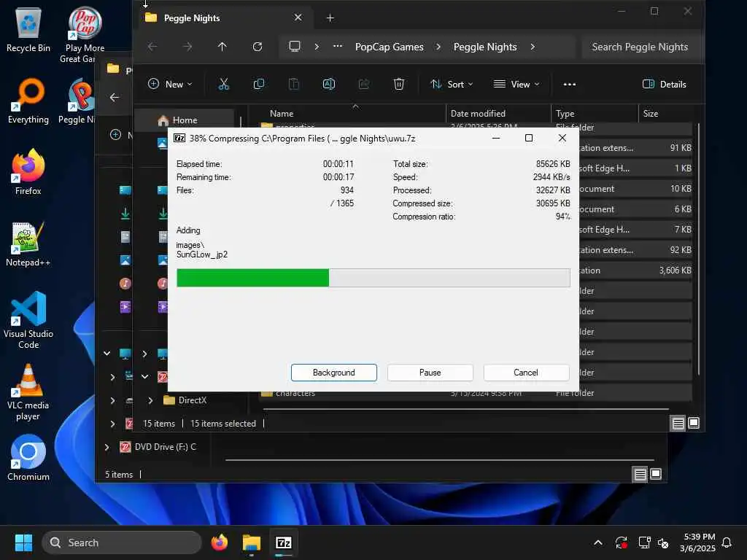Open Firefox desktop shortcut
The width and height of the screenshot is (747, 560).
pos(28,172)
